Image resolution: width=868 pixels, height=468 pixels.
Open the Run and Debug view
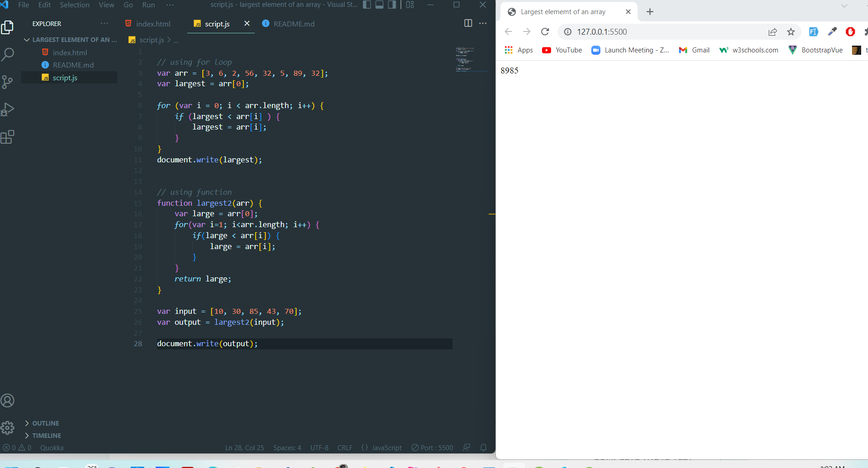(8, 109)
